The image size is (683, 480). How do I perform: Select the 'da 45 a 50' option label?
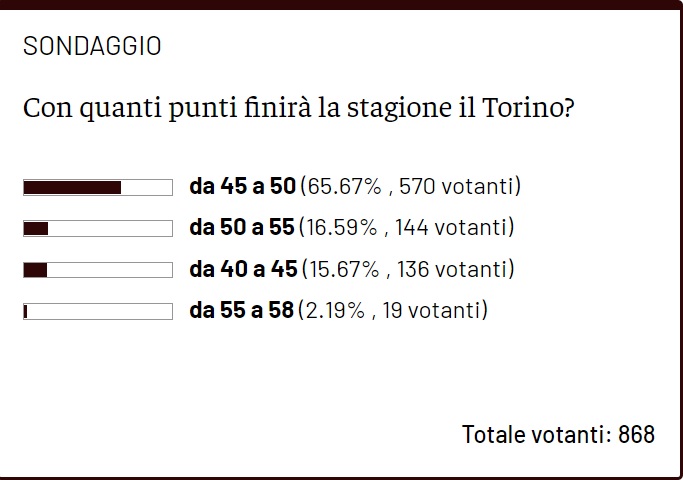(242, 187)
